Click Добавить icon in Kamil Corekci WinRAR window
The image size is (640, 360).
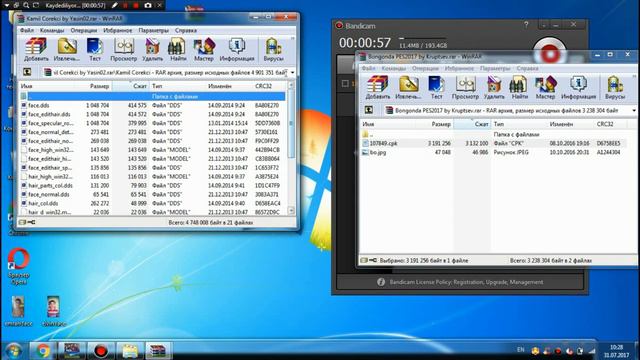[x=36, y=49]
